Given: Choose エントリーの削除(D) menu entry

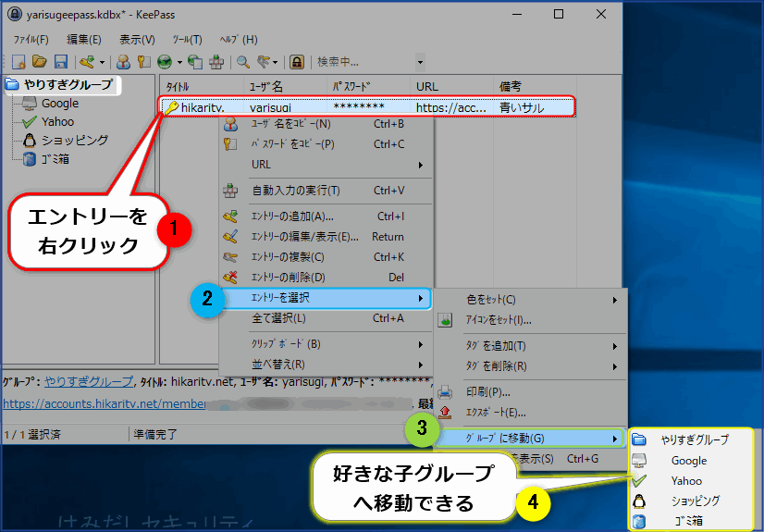Looking at the screenshot, I should 326,278.
